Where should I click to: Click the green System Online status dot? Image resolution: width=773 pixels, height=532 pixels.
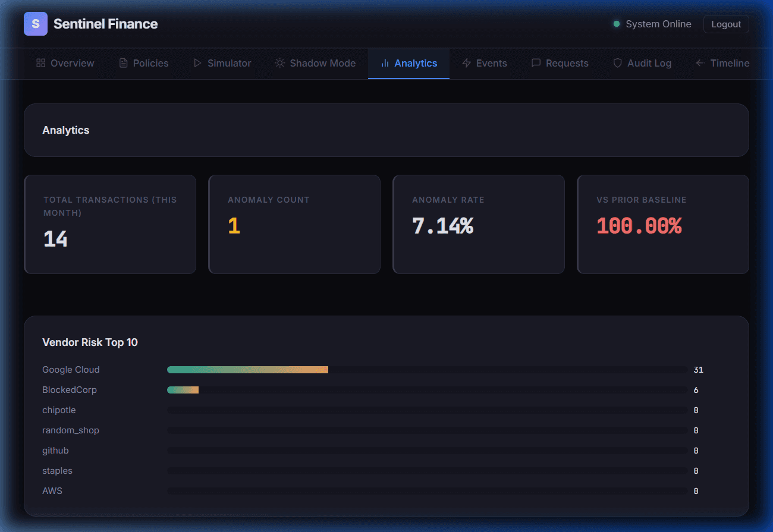click(x=617, y=24)
